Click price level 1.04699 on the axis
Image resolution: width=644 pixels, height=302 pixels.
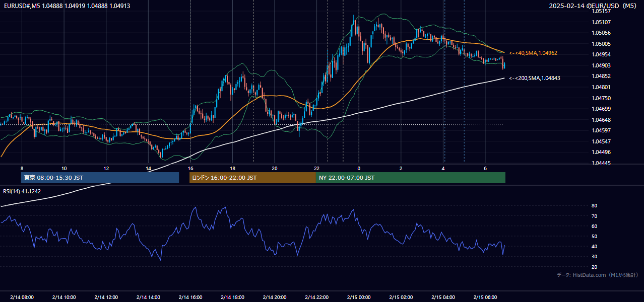pos(601,109)
